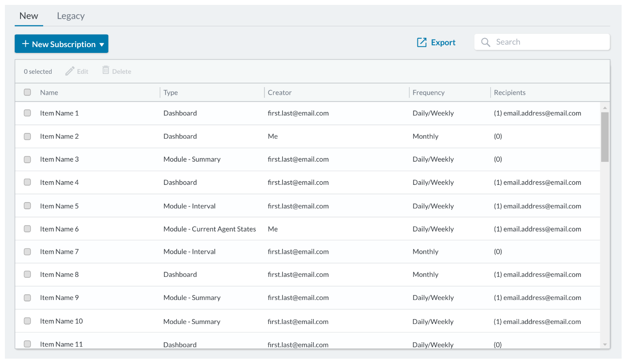
Task: Click the New Subscription button label
Action: point(64,44)
